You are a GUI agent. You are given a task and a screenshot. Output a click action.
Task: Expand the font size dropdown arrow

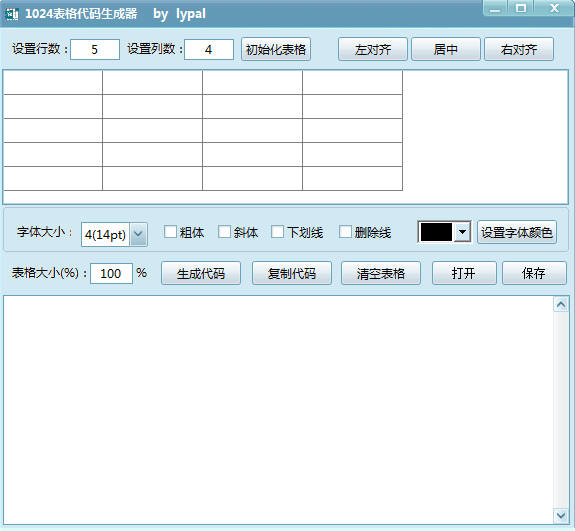pos(138,234)
